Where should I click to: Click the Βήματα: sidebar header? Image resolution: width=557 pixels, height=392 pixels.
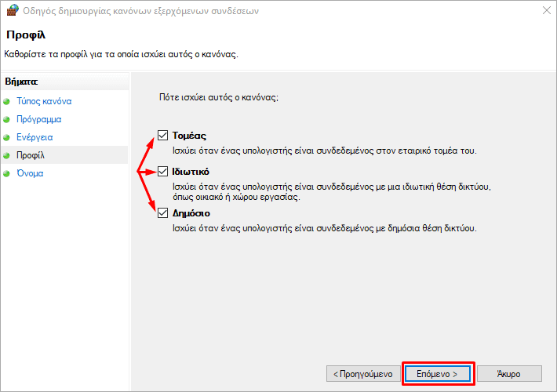21,82
